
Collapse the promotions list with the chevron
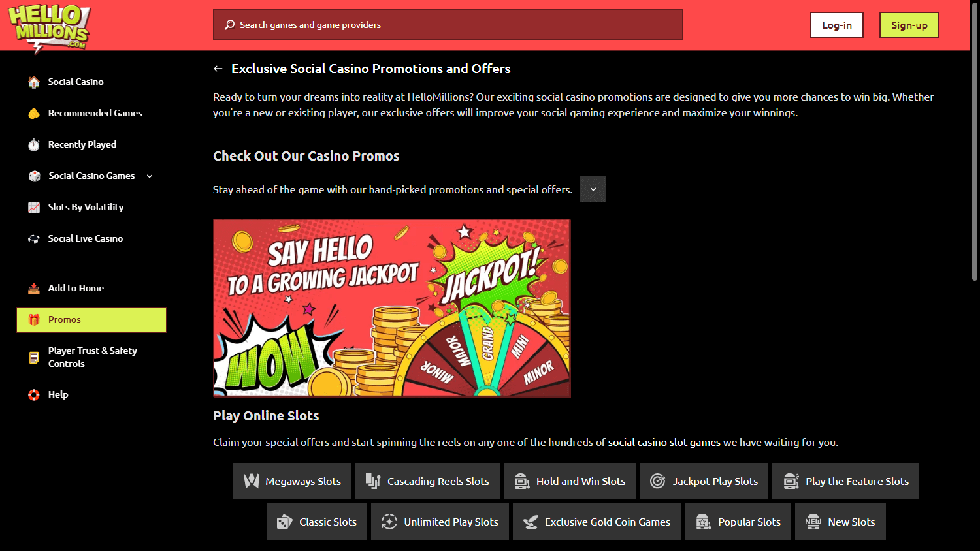pyautogui.click(x=593, y=189)
